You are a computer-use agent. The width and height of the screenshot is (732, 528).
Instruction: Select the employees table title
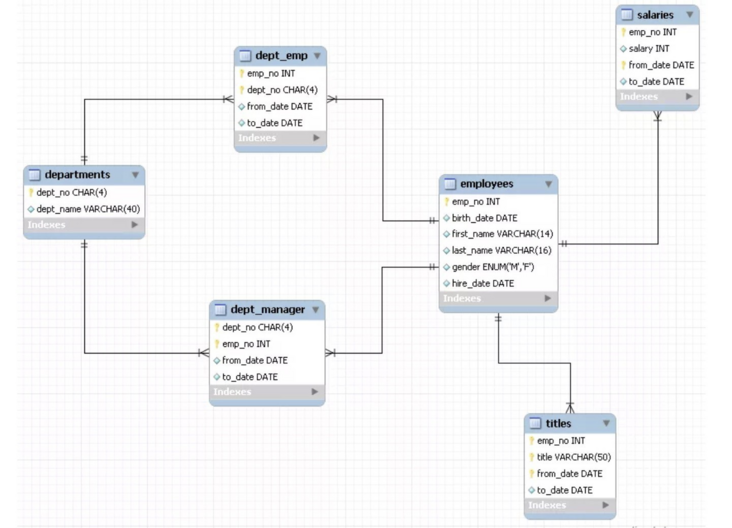(x=487, y=184)
